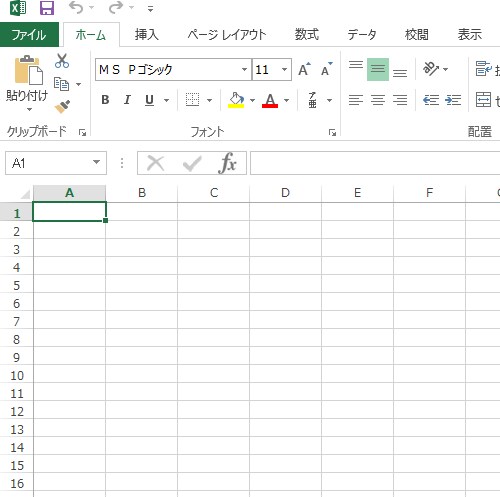Expand the font name dropdown arrow
The height and width of the screenshot is (497, 500).
244,70
